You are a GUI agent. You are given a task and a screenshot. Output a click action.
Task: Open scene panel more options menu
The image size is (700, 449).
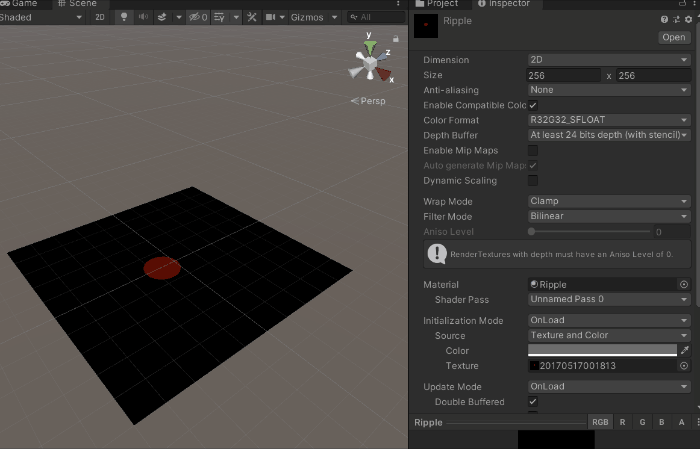point(398,4)
